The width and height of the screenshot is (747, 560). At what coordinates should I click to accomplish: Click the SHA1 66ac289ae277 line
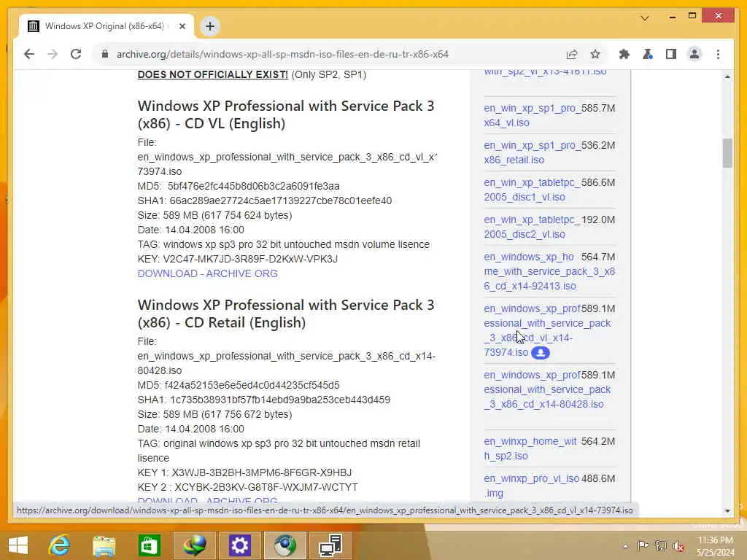tap(265, 201)
